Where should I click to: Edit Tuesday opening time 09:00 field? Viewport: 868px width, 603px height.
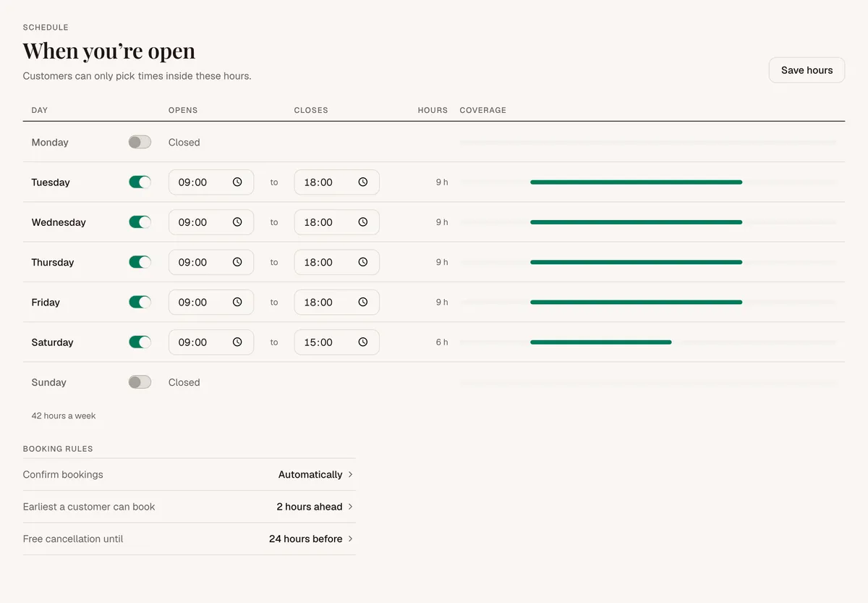point(211,182)
